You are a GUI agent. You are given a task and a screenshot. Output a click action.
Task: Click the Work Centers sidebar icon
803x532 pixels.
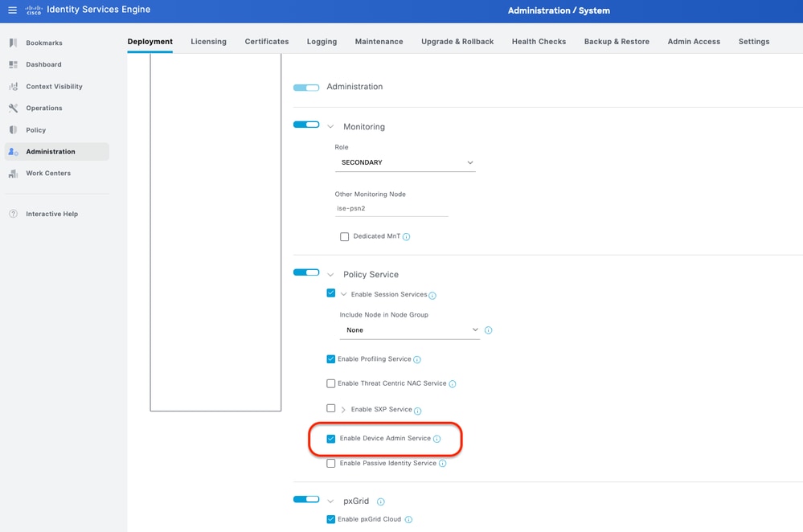tap(14, 174)
